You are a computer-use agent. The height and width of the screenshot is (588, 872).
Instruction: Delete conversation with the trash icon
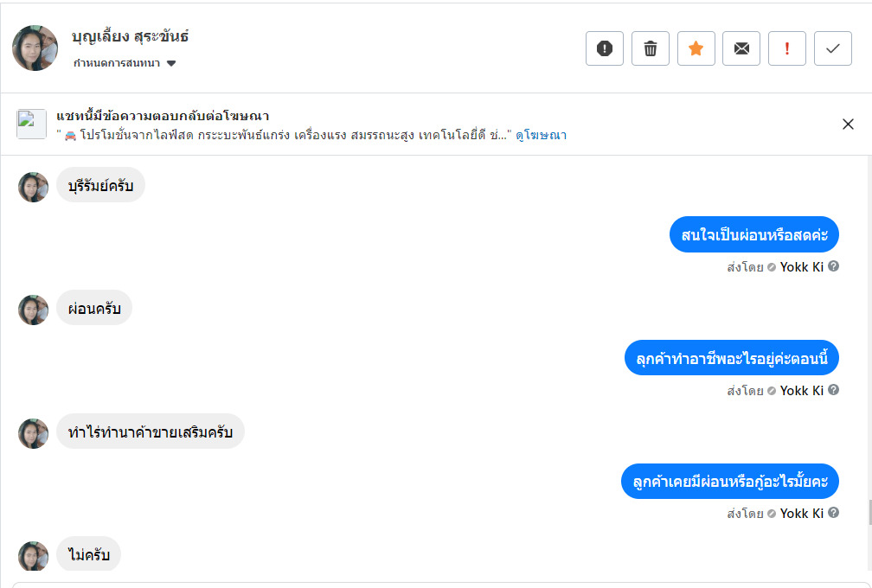(x=651, y=48)
